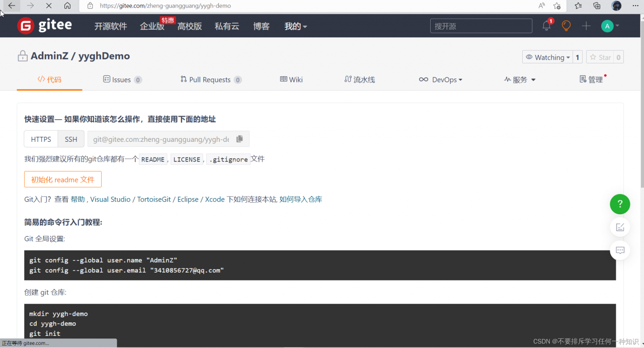The width and height of the screenshot is (644, 348).
Task: Click the plus icon to create new
Action: pos(586,26)
